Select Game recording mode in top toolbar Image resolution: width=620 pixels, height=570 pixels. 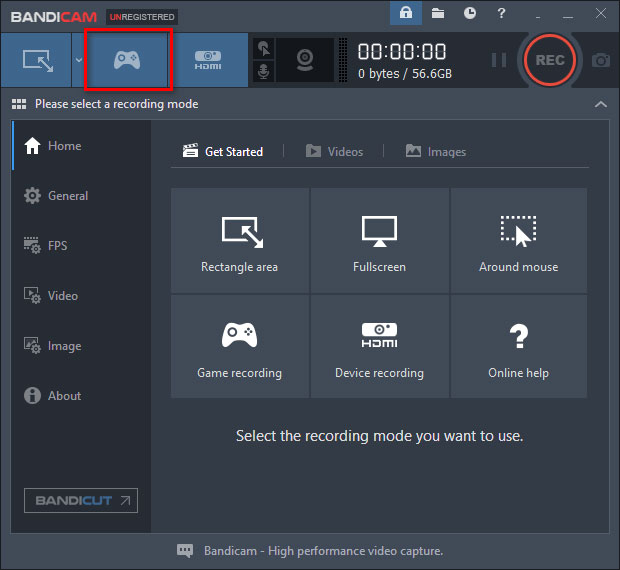click(127, 60)
